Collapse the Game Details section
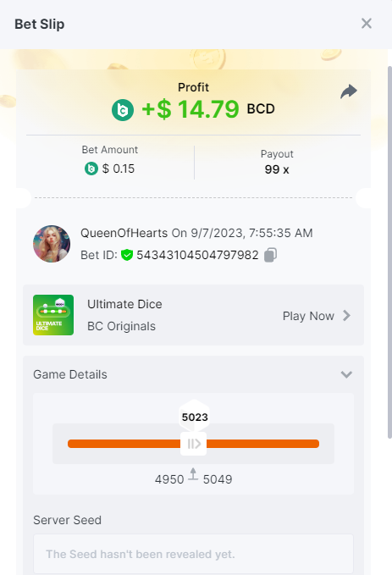 346,374
